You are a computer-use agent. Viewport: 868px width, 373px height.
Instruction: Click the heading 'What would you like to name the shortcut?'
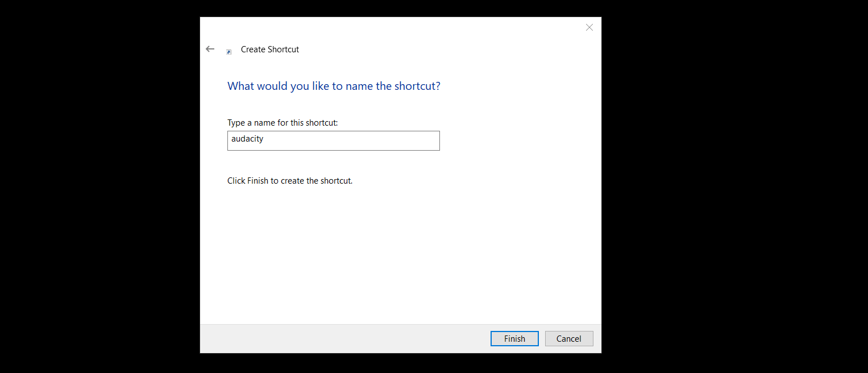tap(334, 86)
